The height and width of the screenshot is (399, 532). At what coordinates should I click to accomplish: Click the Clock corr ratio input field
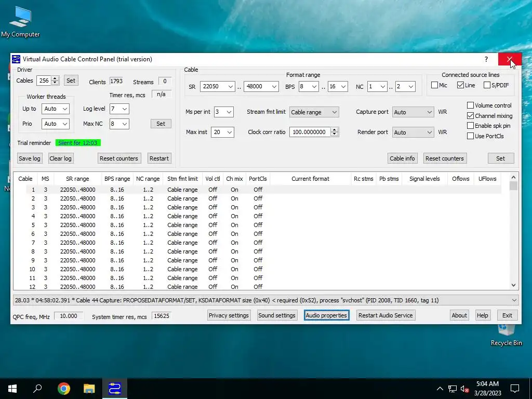tap(310, 132)
